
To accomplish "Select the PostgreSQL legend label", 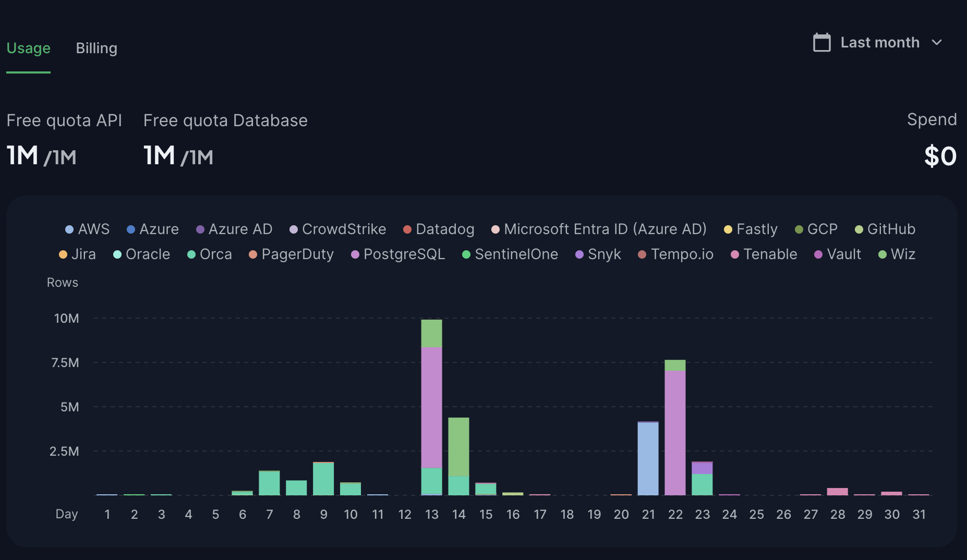I will 404,254.
